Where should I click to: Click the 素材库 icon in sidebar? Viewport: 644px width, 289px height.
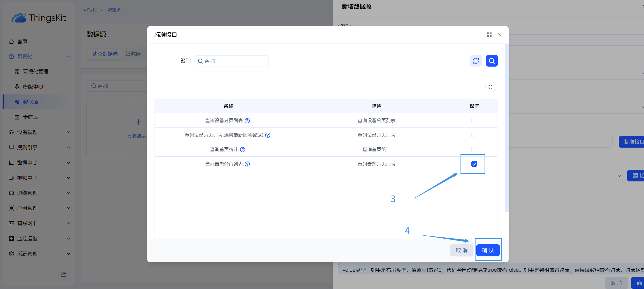click(x=17, y=117)
